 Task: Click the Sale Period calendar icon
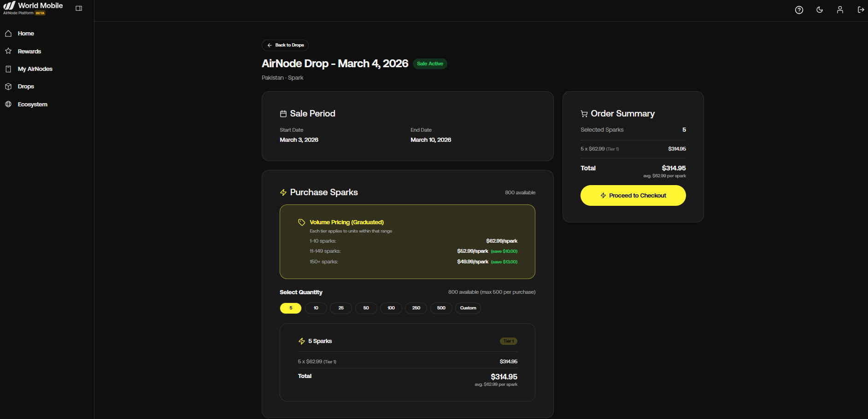pyautogui.click(x=283, y=114)
